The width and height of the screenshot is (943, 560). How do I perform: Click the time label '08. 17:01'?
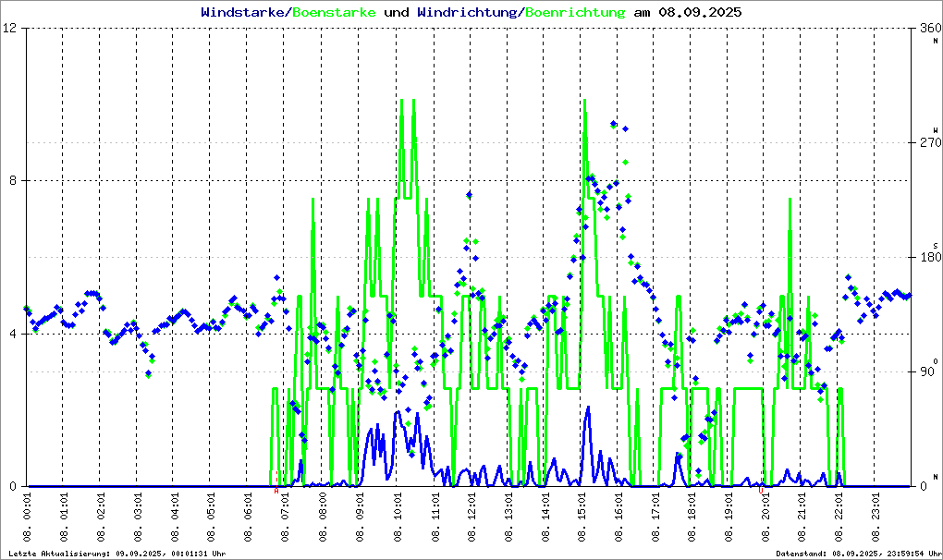coord(655,517)
